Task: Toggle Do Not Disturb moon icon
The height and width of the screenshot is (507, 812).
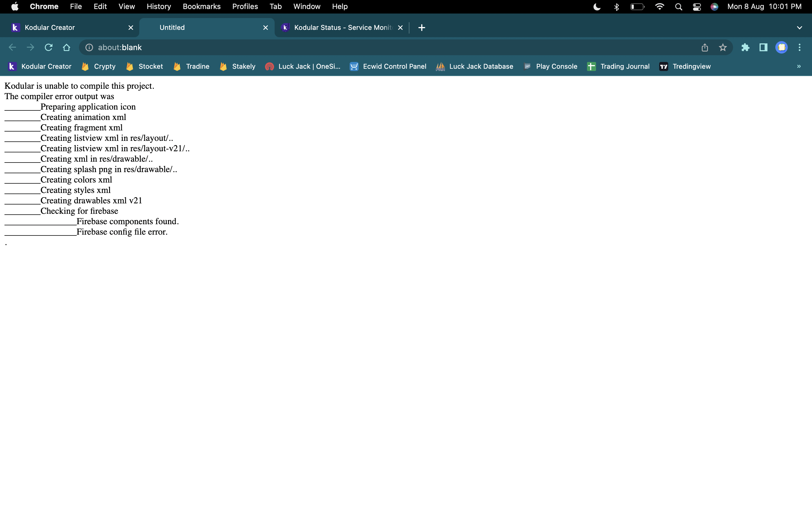Action: (x=597, y=7)
